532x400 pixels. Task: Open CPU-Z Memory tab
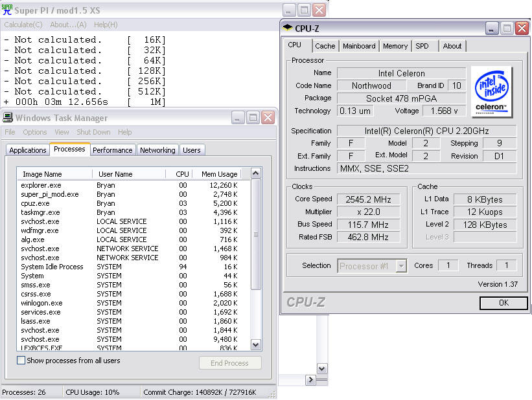[x=395, y=46]
